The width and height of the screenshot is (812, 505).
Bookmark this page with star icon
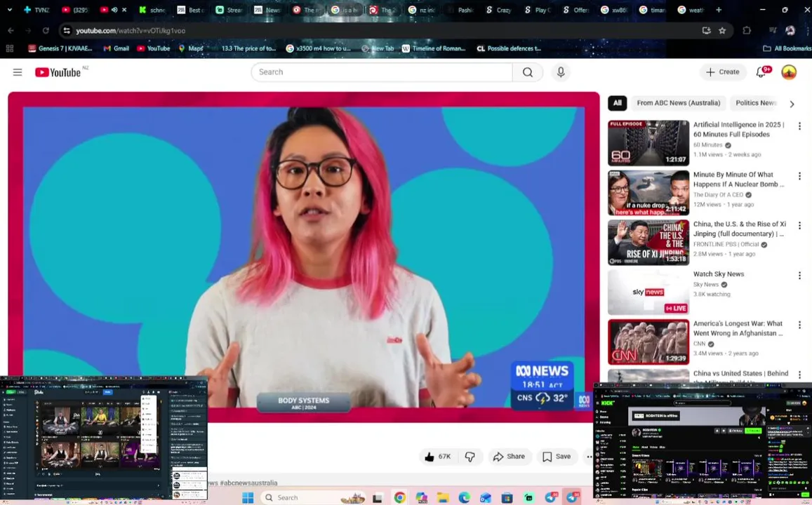722,31
